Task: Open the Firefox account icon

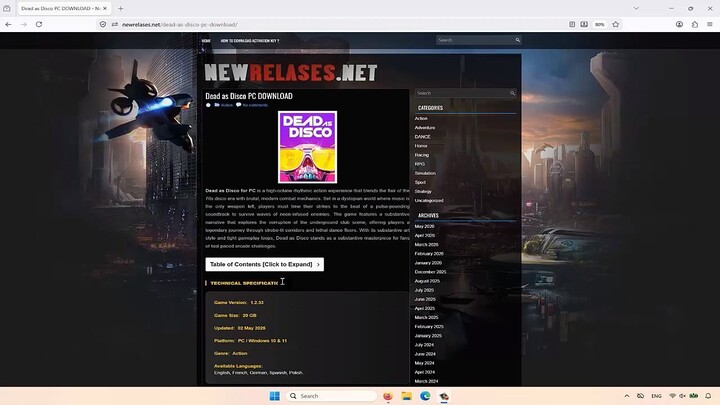Action: click(679, 24)
